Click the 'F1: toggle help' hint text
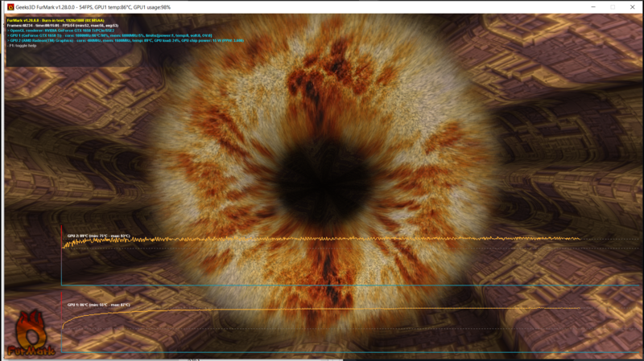 pos(22,46)
